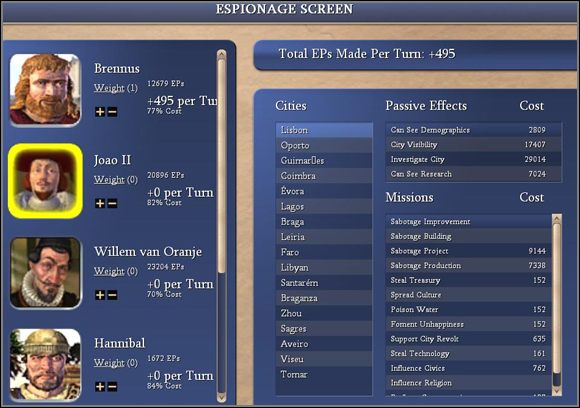Select Foment Unhappiness mission
Viewport: 580px width, 408px height.
point(469,324)
